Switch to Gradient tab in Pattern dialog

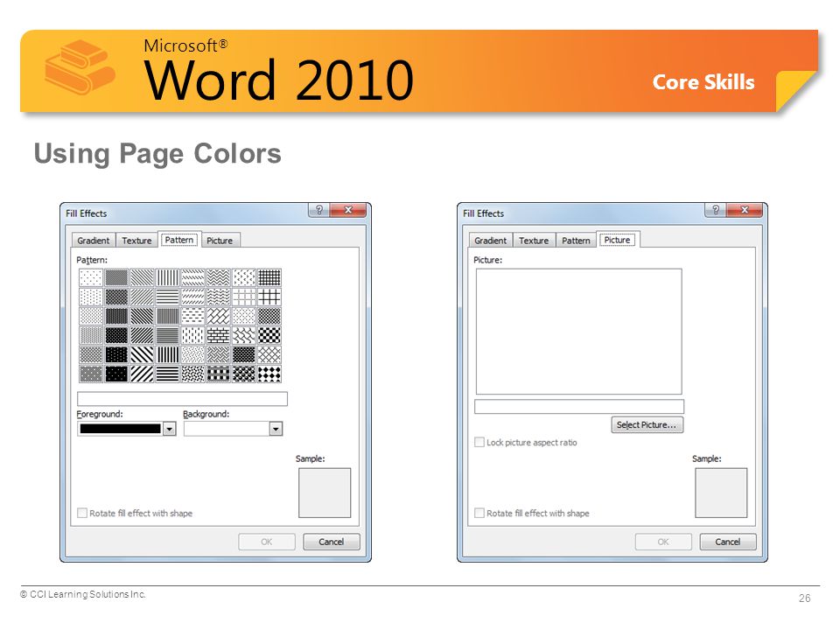click(94, 241)
